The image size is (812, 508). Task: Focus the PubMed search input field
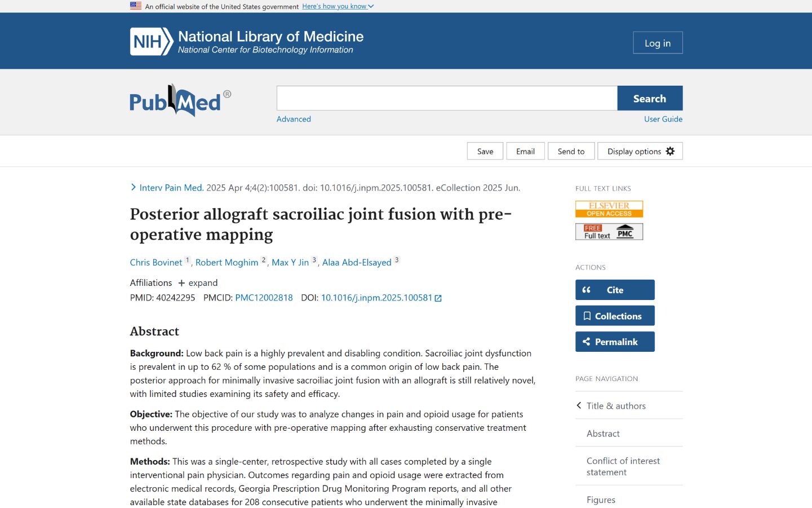point(447,98)
